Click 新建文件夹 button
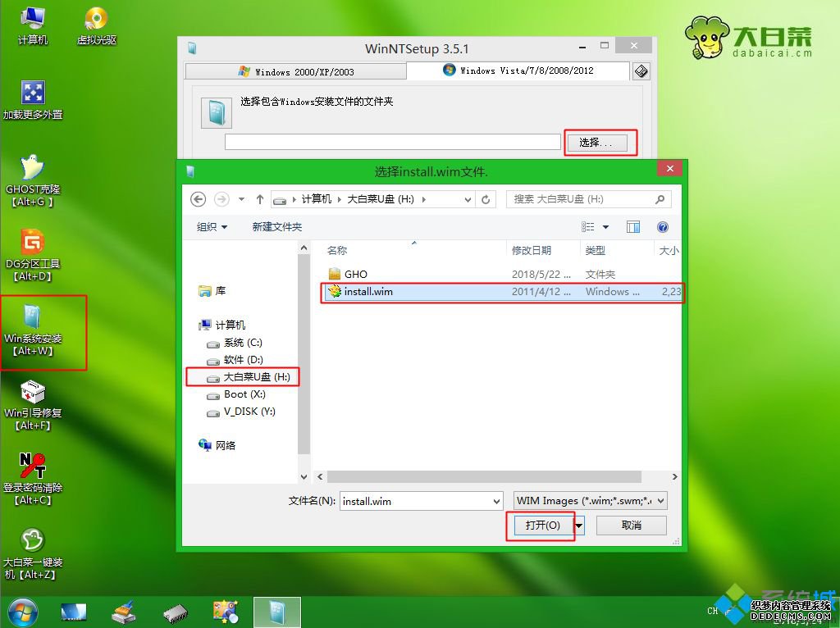The height and width of the screenshot is (628, 840). 277,227
